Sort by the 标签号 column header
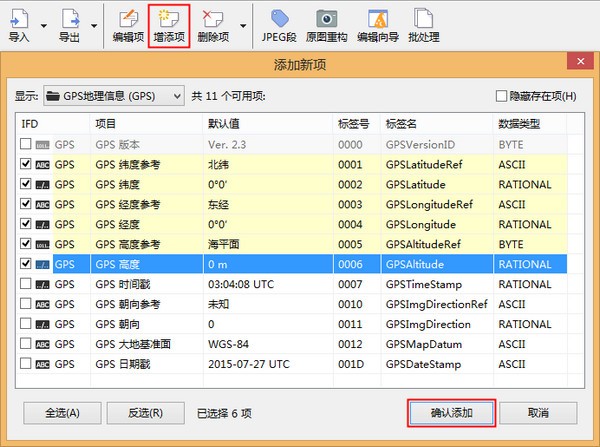 click(357, 124)
